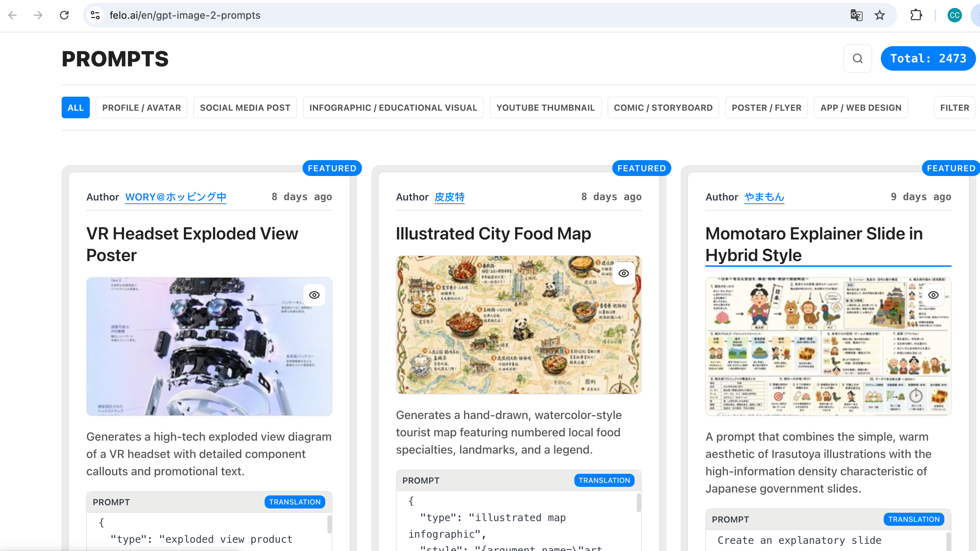980x551 pixels.
Task: Select the YOUTUBE THUMBNAIL category tab
Action: click(545, 108)
